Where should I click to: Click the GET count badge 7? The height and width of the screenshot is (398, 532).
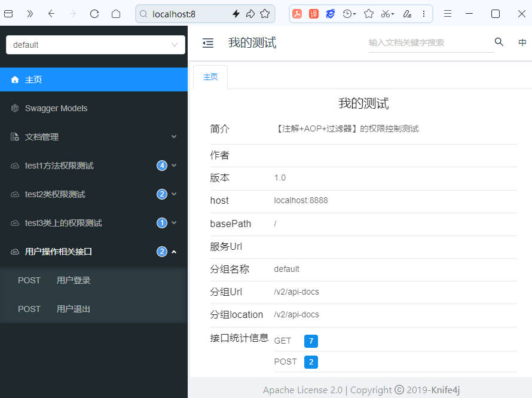point(311,341)
